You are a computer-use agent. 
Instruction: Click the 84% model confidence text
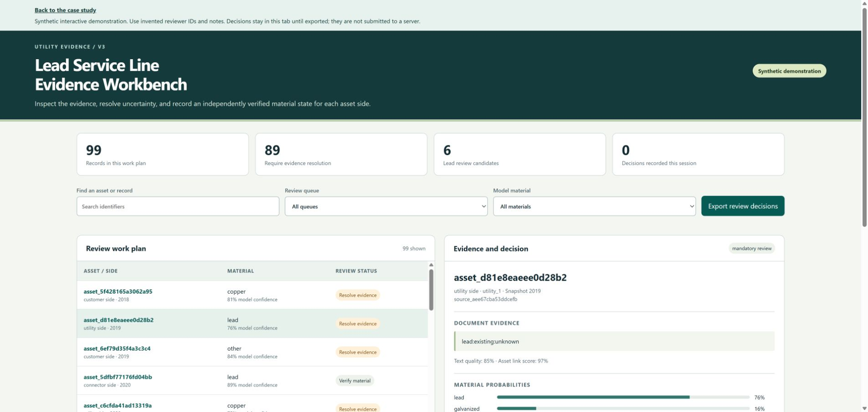tap(252, 357)
